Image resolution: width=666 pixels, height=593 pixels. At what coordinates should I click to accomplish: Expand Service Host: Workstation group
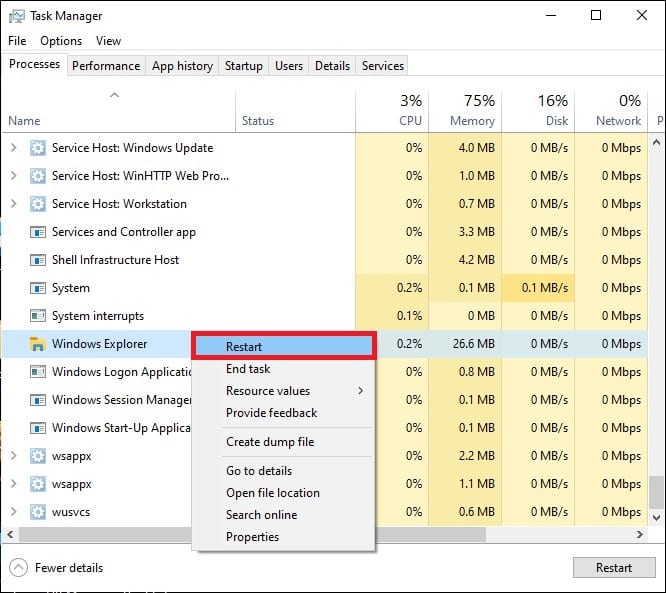tap(14, 204)
